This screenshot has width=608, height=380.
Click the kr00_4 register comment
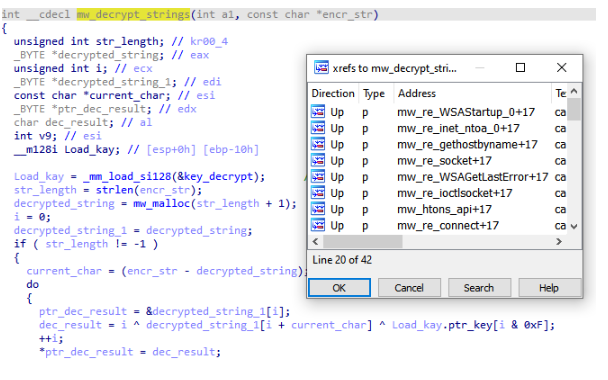pyautogui.click(x=209, y=41)
